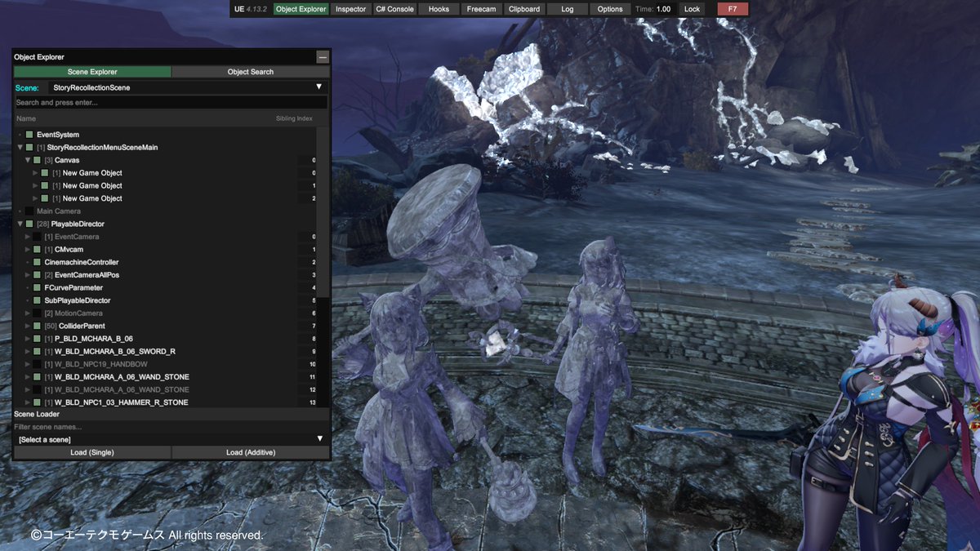Expand the P_BLD_MCHARA_B_06 tree node
Image resolution: width=980 pixels, height=551 pixels.
[28, 339]
